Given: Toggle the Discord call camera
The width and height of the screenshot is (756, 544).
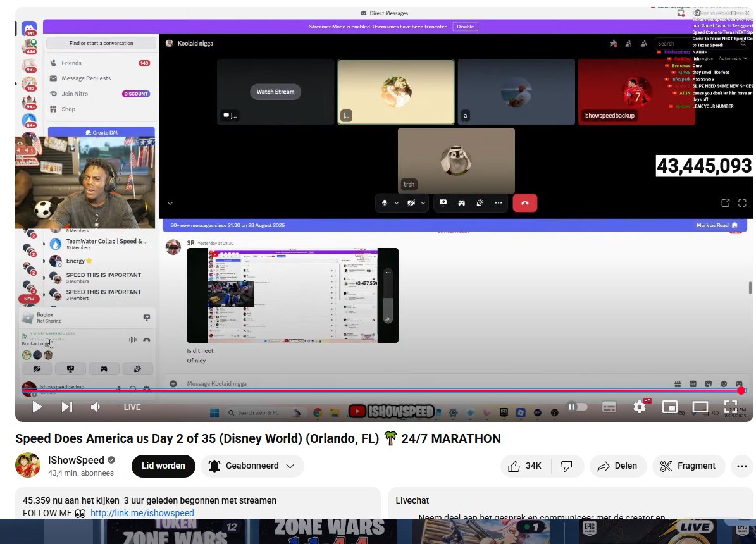Looking at the screenshot, I should [x=411, y=203].
